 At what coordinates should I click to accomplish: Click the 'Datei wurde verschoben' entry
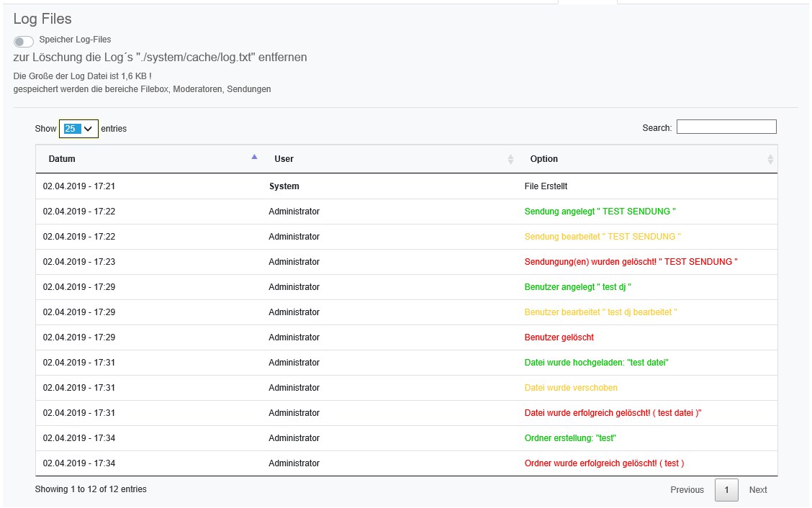(x=571, y=388)
